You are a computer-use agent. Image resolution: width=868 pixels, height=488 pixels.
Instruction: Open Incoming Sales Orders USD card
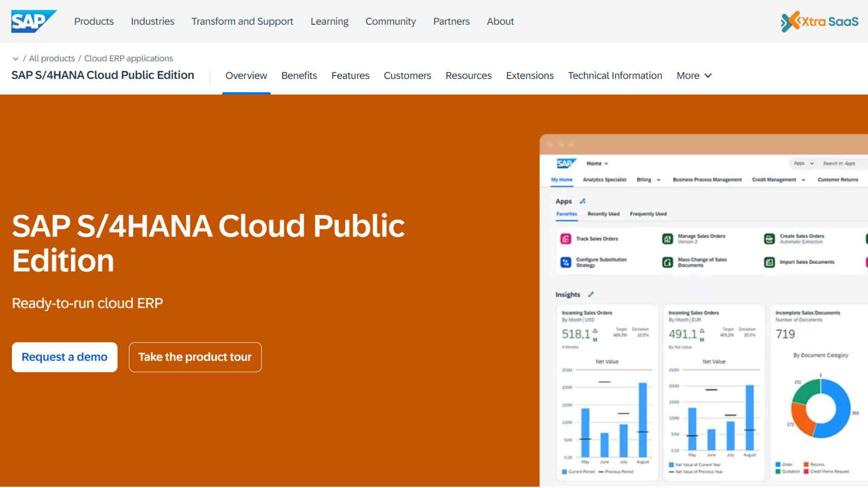[607, 393]
